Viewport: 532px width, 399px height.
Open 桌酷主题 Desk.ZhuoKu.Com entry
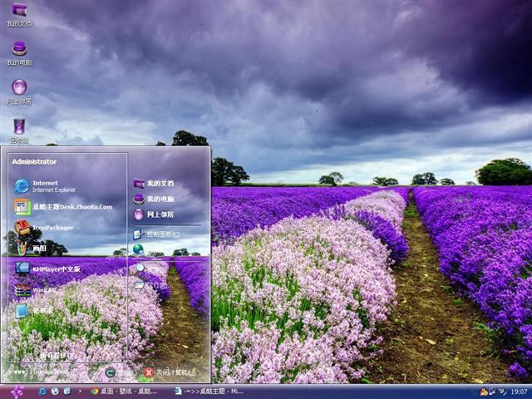63,207
